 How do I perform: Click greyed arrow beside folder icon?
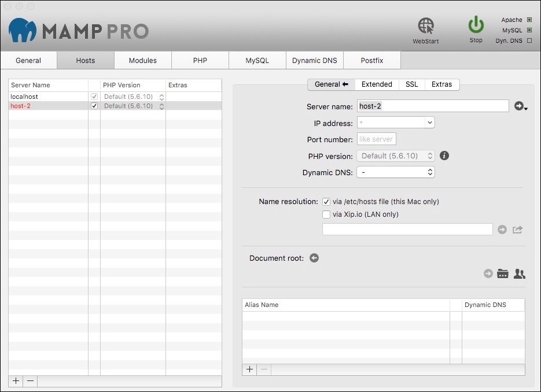488,273
